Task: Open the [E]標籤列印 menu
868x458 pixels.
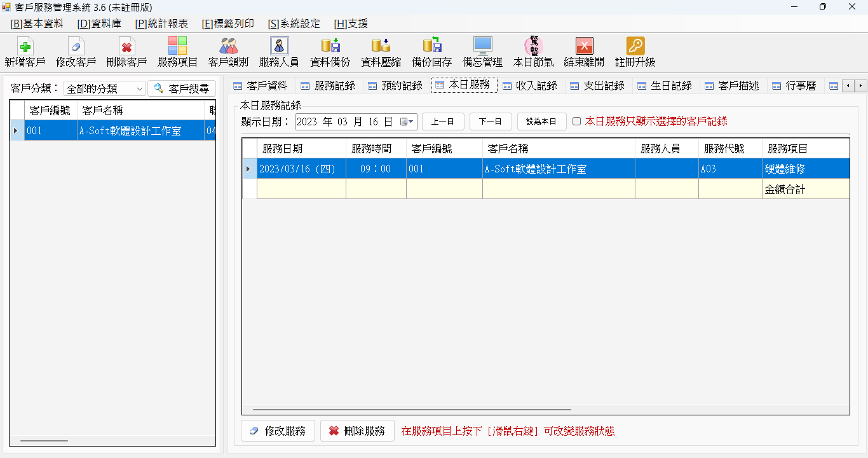Action: [227, 24]
